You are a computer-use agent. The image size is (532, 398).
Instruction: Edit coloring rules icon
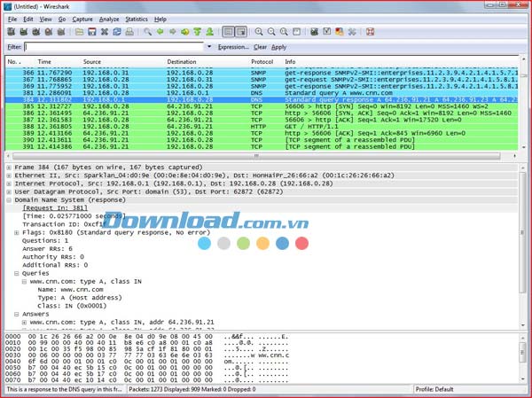point(340,32)
